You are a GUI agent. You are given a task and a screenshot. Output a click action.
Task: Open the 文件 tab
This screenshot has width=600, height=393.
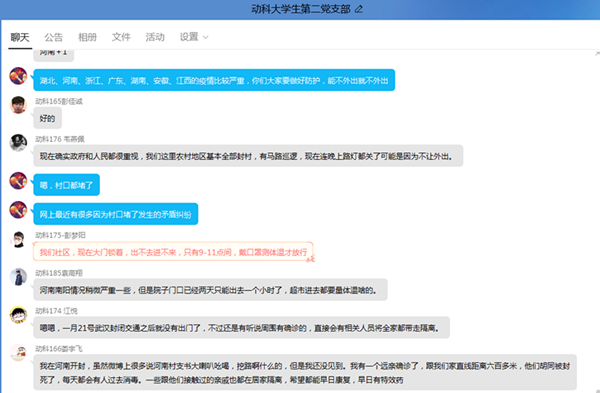coord(121,37)
